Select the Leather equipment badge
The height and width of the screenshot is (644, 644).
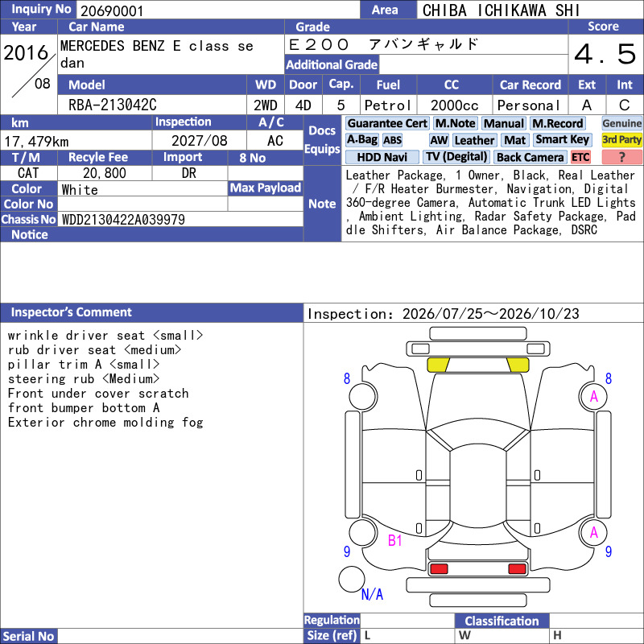474,140
